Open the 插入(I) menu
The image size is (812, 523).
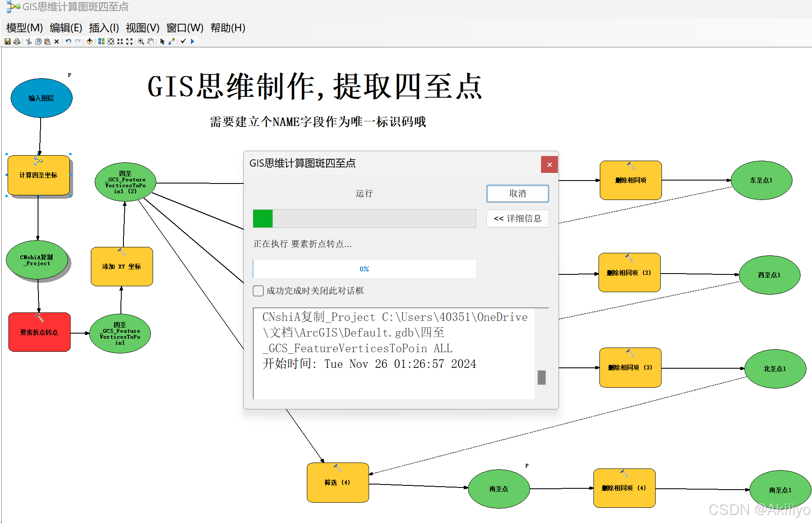coord(104,28)
